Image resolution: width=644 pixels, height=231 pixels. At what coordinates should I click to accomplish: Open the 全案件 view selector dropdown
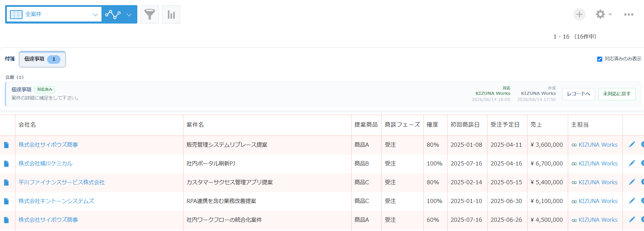(54, 14)
